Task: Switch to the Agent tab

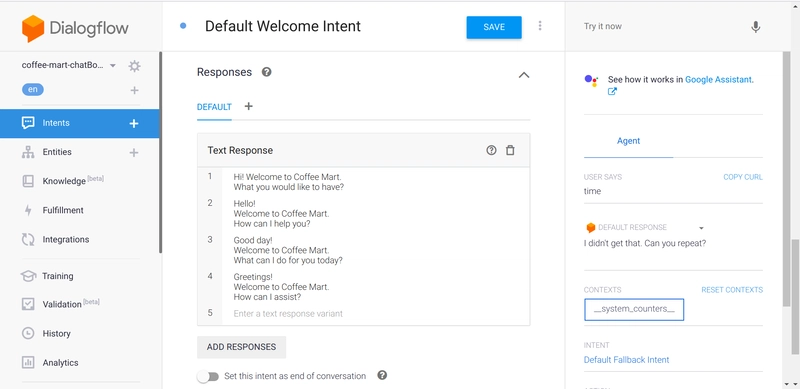Action: [x=629, y=141]
